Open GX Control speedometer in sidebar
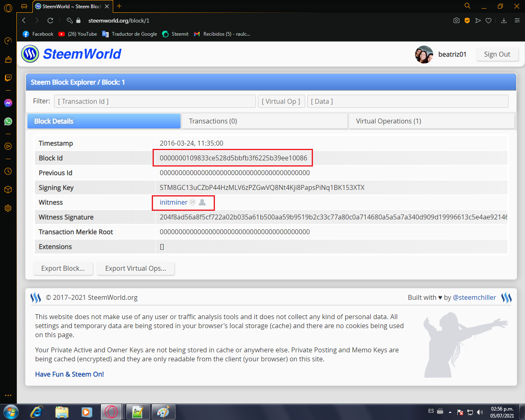 pyautogui.click(x=8, y=41)
